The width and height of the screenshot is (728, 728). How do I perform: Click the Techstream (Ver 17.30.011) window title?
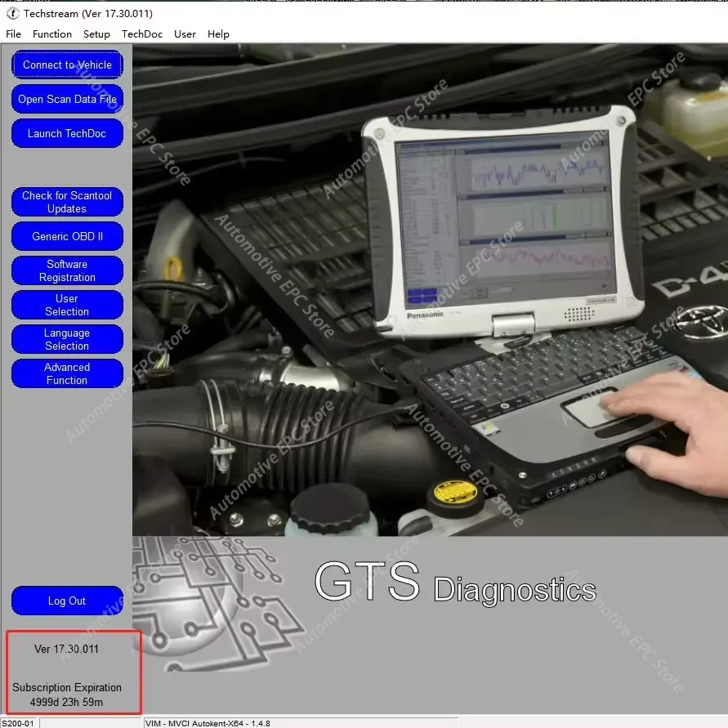click(x=88, y=13)
